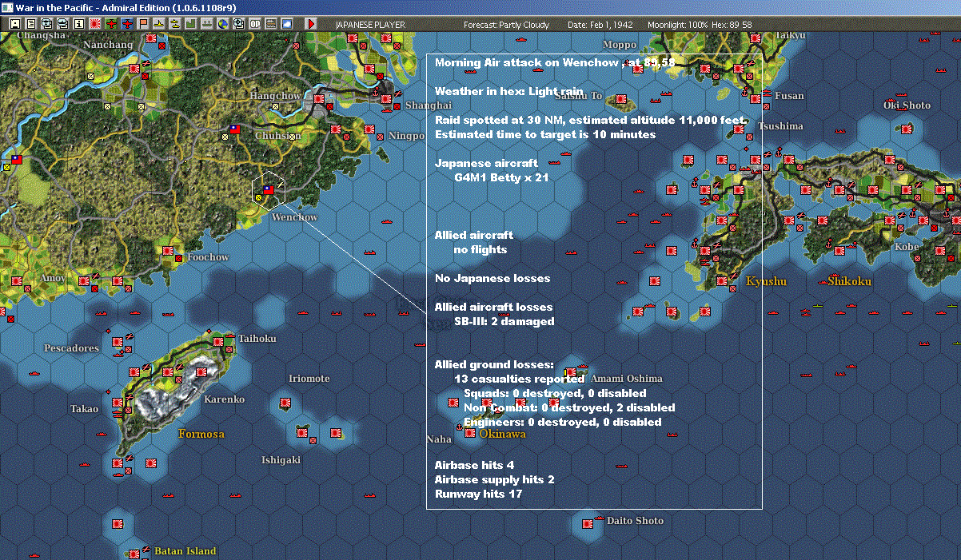Screen dimensions: 961x560
Task: Click the crosshair target toolbar icon
Action: 239,24
